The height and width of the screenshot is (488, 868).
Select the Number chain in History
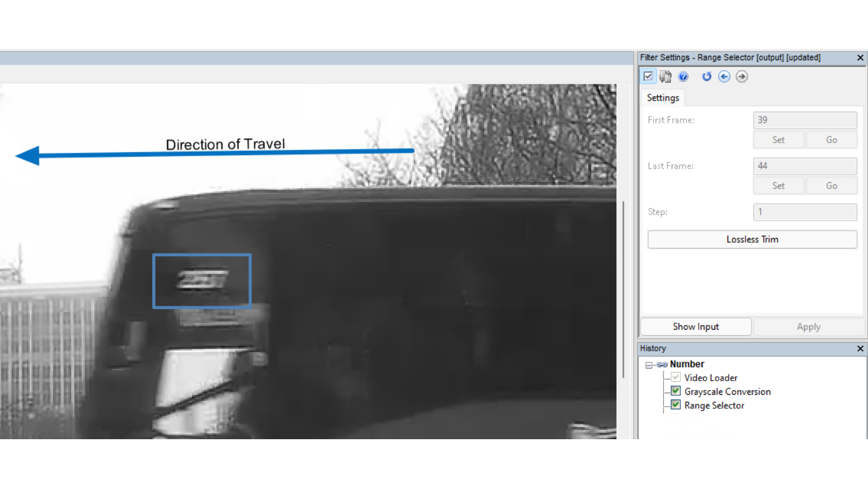687,364
